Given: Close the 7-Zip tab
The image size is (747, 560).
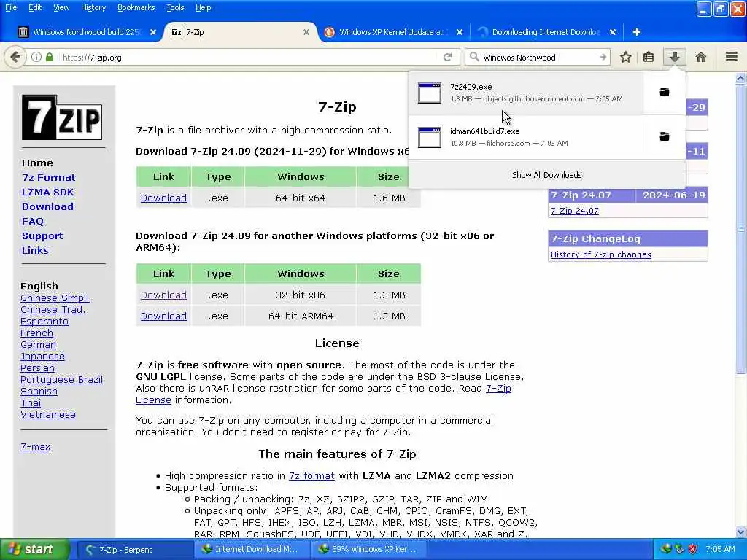Looking at the screenshot, I should pos(306,32).
